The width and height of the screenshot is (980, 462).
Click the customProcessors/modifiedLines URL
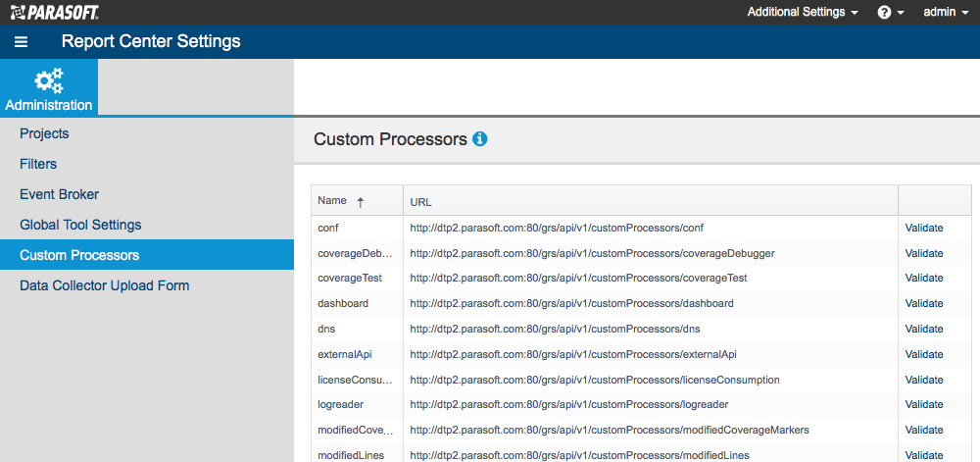pos(580,455)
